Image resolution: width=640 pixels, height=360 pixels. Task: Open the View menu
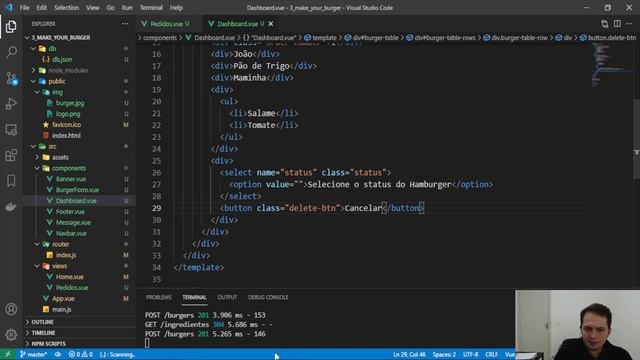coord(93,8)
